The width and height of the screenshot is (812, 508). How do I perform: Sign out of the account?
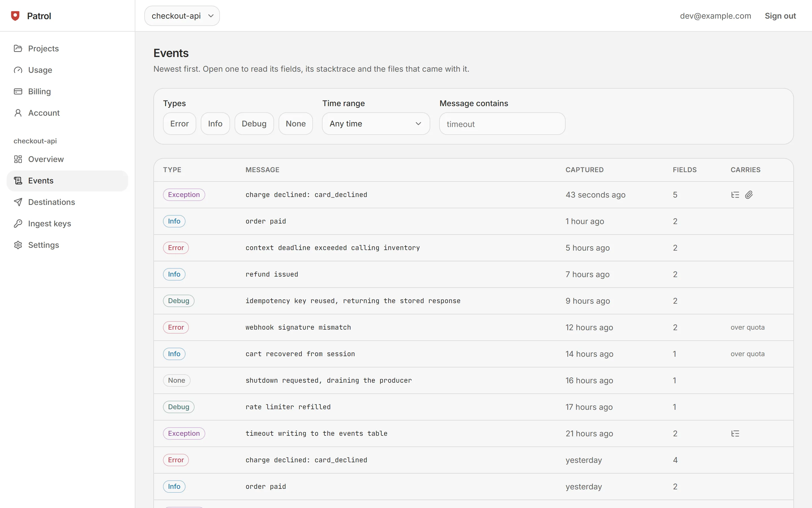pyautogui.click(x=780, y=16)
